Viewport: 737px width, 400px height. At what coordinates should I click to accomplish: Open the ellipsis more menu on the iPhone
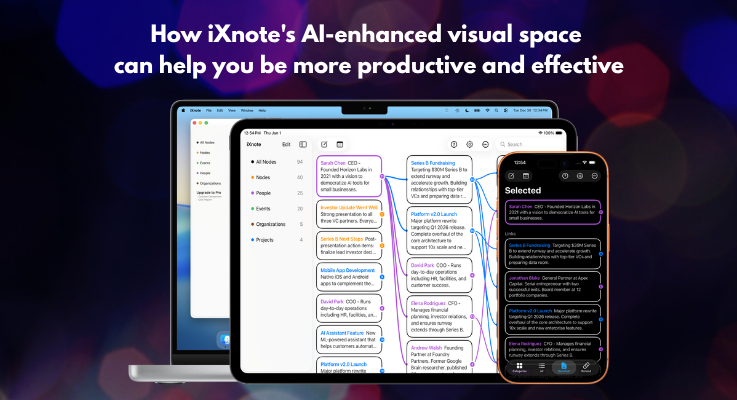click(x=595, y=176)
